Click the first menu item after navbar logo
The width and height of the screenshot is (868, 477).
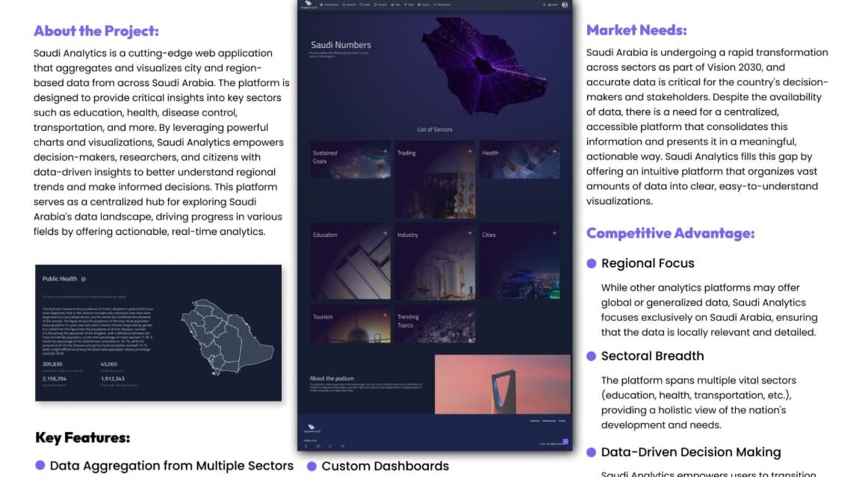pos(330,5)
